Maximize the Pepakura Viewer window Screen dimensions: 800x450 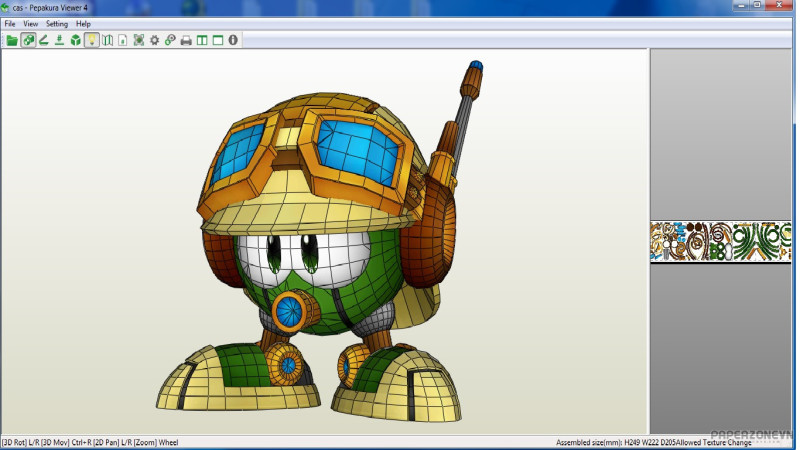click(x=758, y=5)
